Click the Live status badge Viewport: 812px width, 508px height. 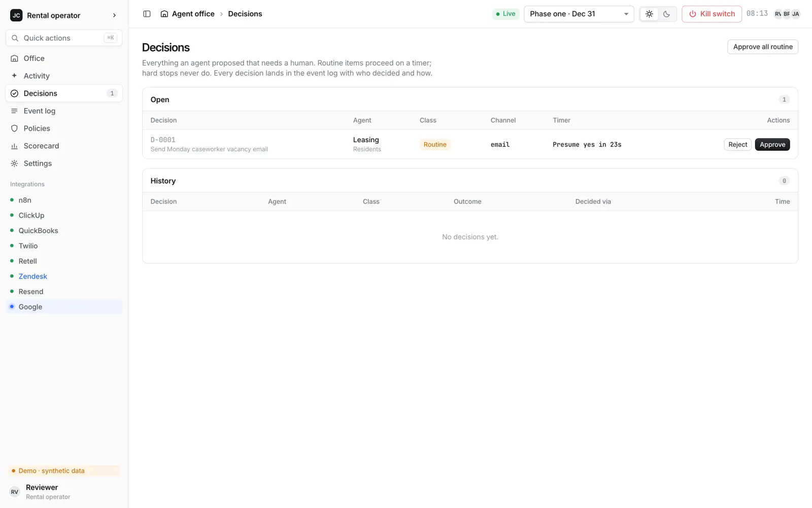click(x=505, y=14)
